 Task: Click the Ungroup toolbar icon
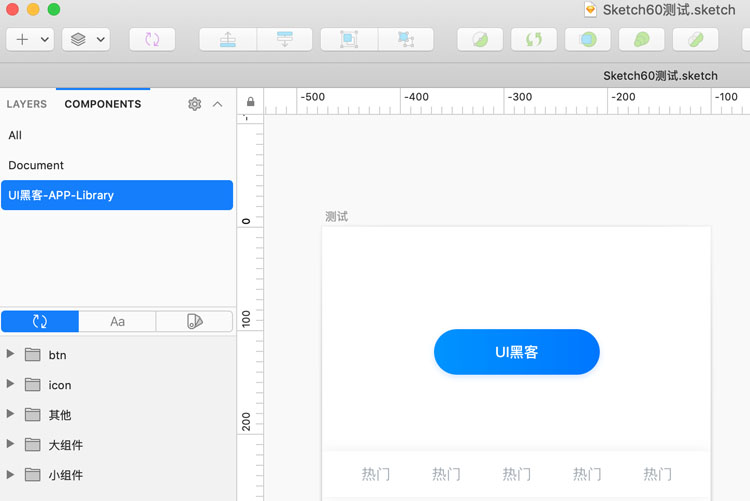tap(406, 39)
